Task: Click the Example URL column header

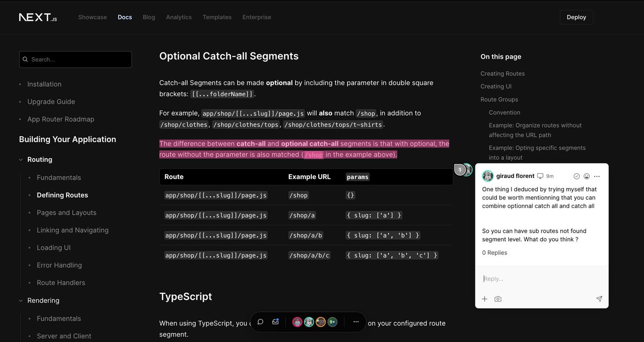Action: pos(309,177)
